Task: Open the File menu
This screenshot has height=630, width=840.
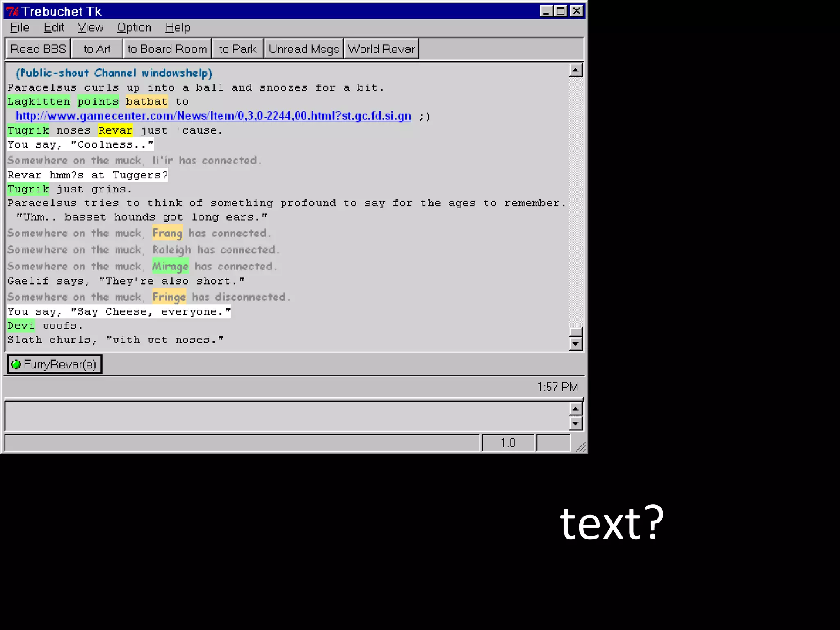Action: coord(20,27)
